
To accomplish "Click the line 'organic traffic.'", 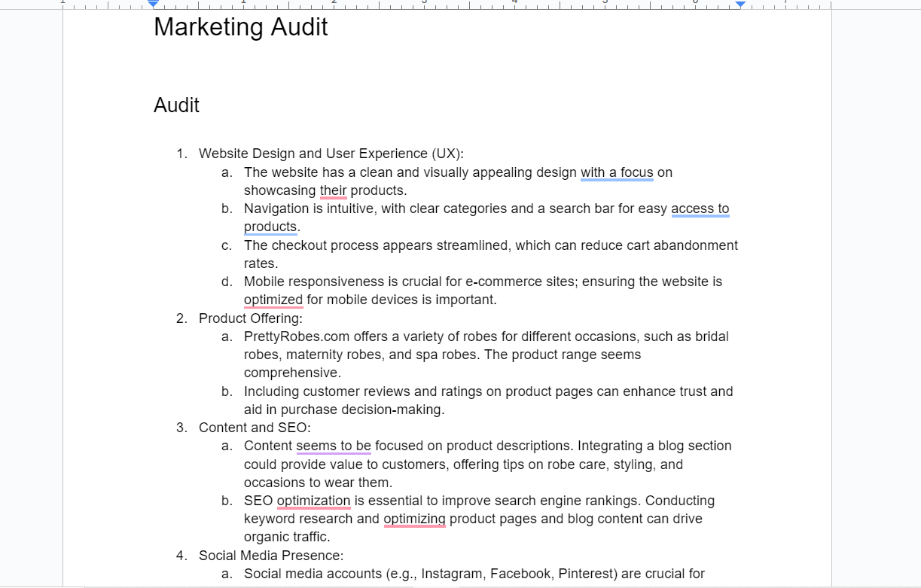I will (x=287, y=537).
